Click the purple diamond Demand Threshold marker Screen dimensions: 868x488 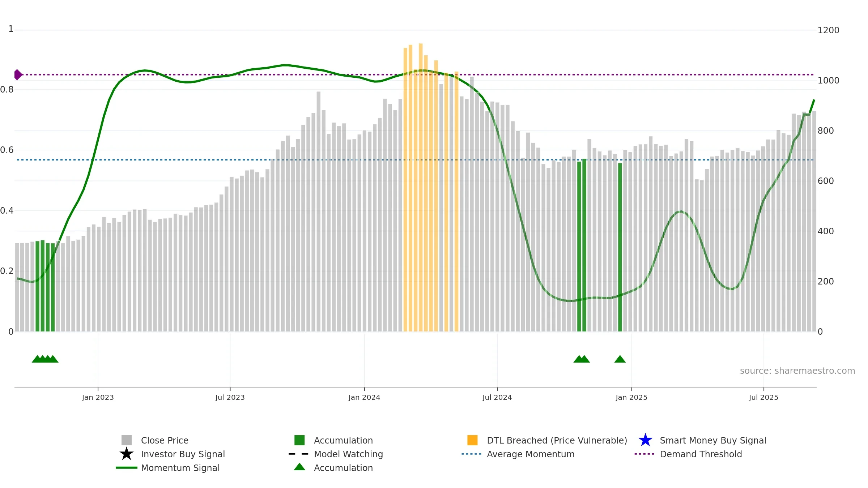(x=18, y=75)
